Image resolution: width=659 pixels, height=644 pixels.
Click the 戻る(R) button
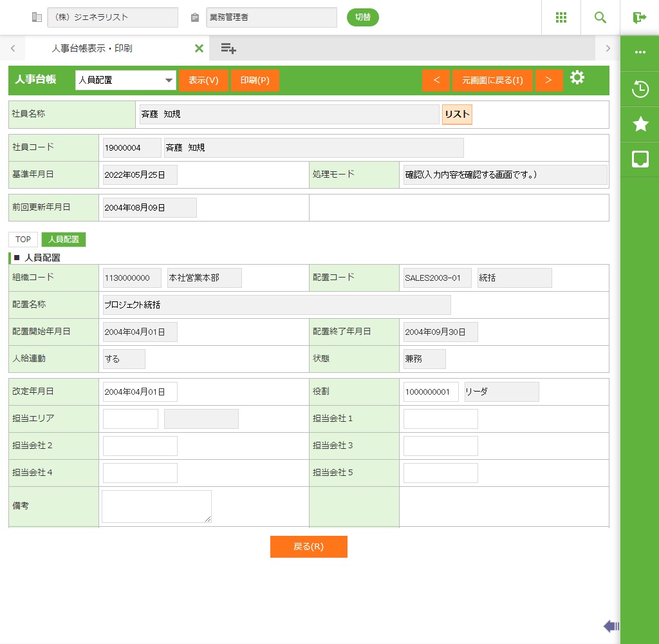pyautogui.click(x=308, y=547)
